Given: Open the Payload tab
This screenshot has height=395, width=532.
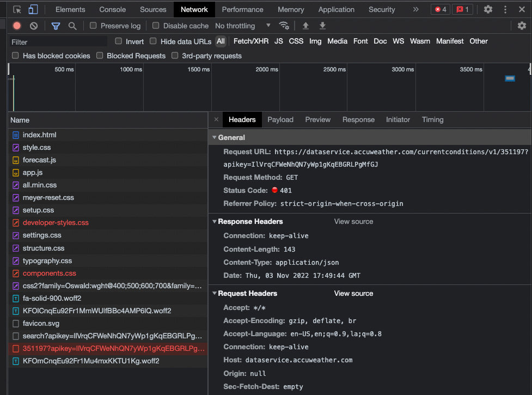Looking at the screenshot, I should pos(280,120).
